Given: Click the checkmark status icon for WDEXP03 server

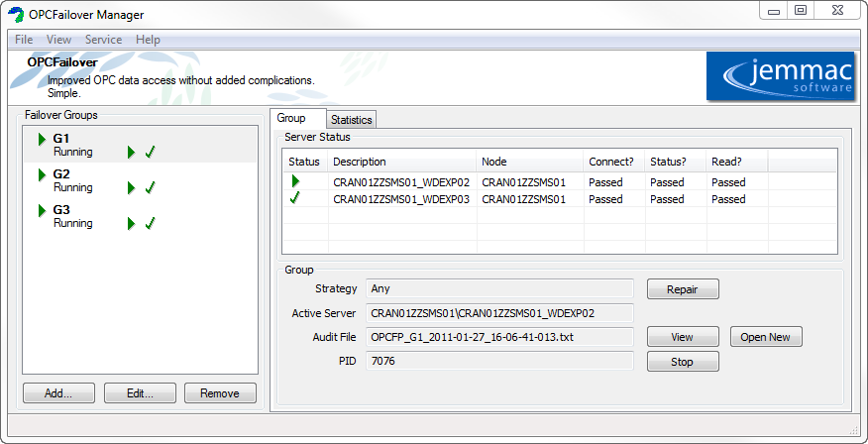Looking at the screenshot, I should [295, 199].
